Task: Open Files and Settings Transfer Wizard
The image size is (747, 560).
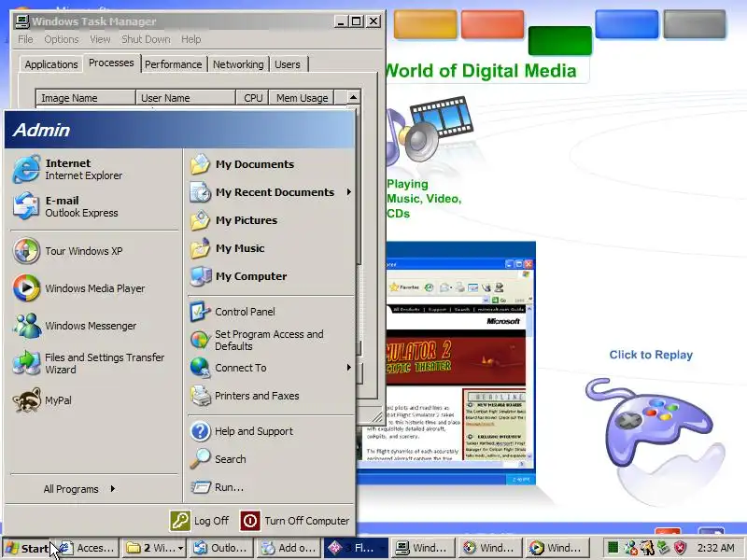Action: pyautogui.click(x=94, y=363)
